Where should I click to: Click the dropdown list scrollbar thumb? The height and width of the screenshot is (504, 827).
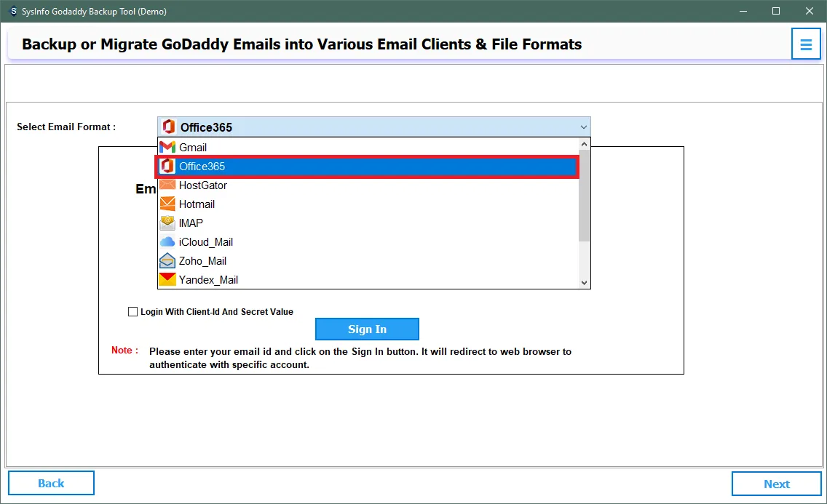click(x=584, y=196)
